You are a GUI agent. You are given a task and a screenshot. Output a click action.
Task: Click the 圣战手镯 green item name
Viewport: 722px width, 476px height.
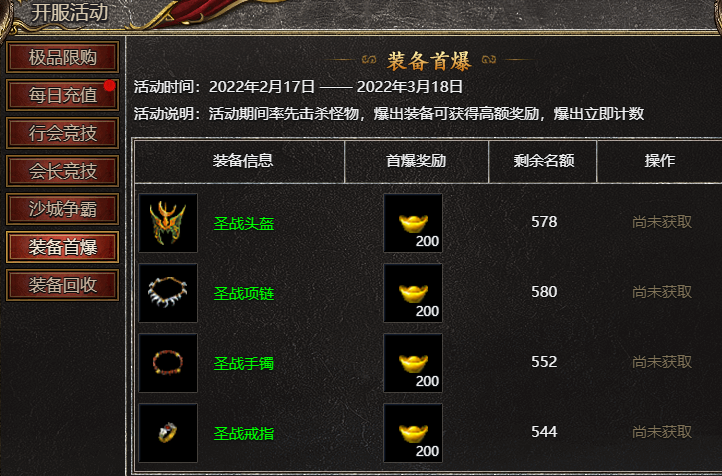[x=244, y=363]
